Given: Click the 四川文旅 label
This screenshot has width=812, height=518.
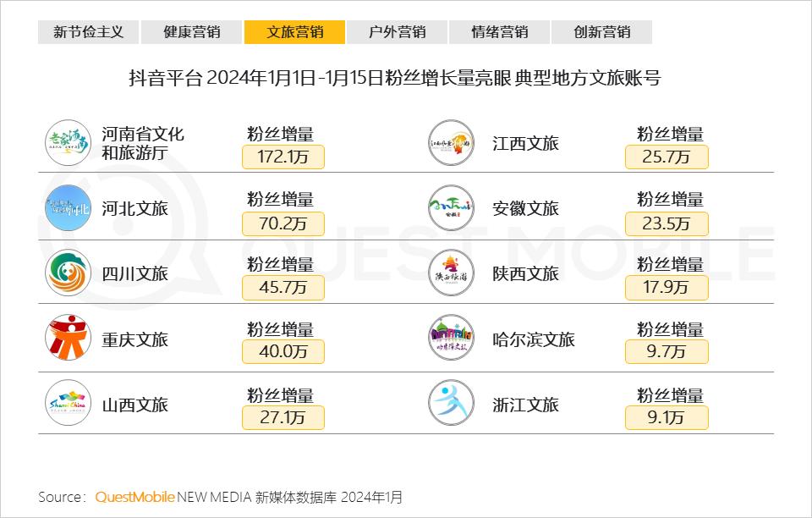Looking at the screenshot, I should click(x=134, y=273).
